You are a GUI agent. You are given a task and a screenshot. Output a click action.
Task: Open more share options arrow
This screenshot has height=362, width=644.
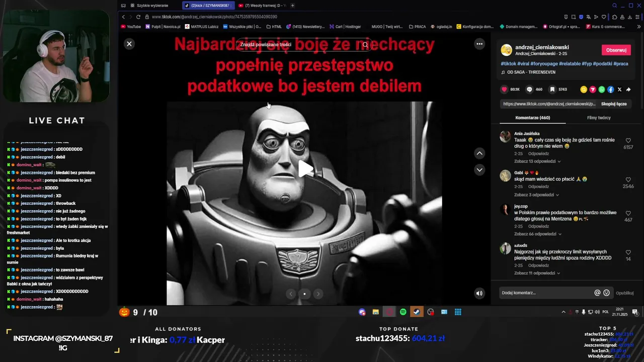(x=628, y=89)
